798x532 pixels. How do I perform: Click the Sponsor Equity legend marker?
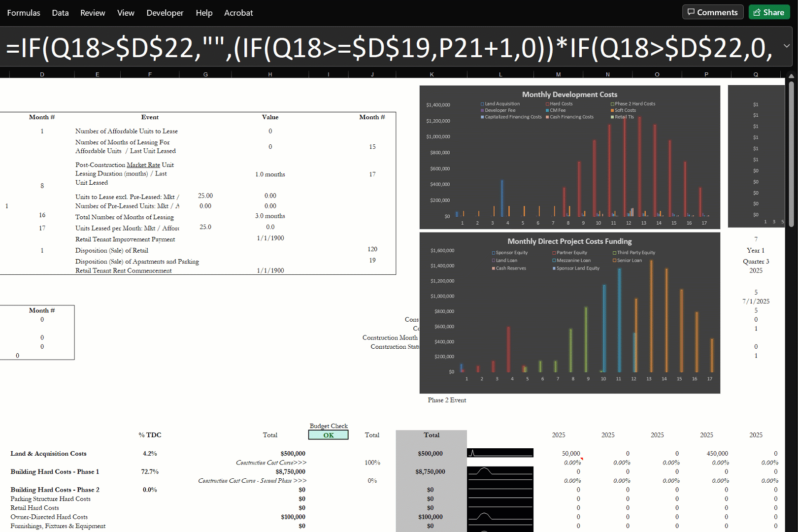493,253
